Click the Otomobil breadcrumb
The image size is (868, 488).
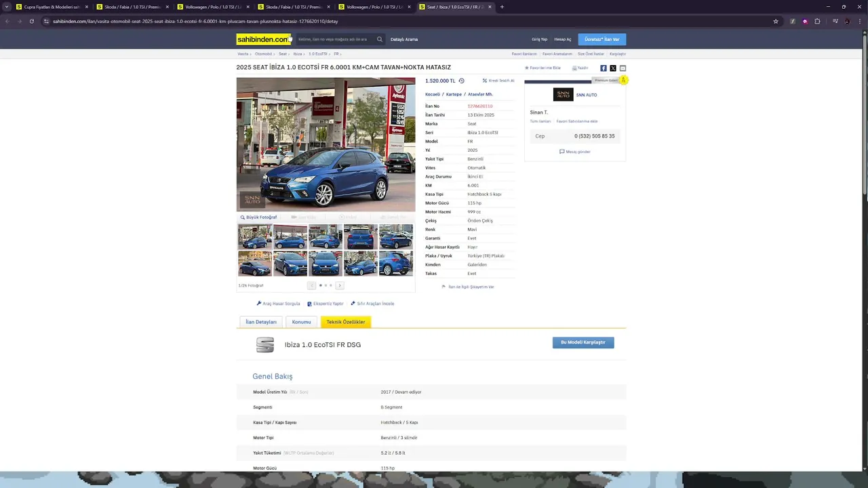263,54
